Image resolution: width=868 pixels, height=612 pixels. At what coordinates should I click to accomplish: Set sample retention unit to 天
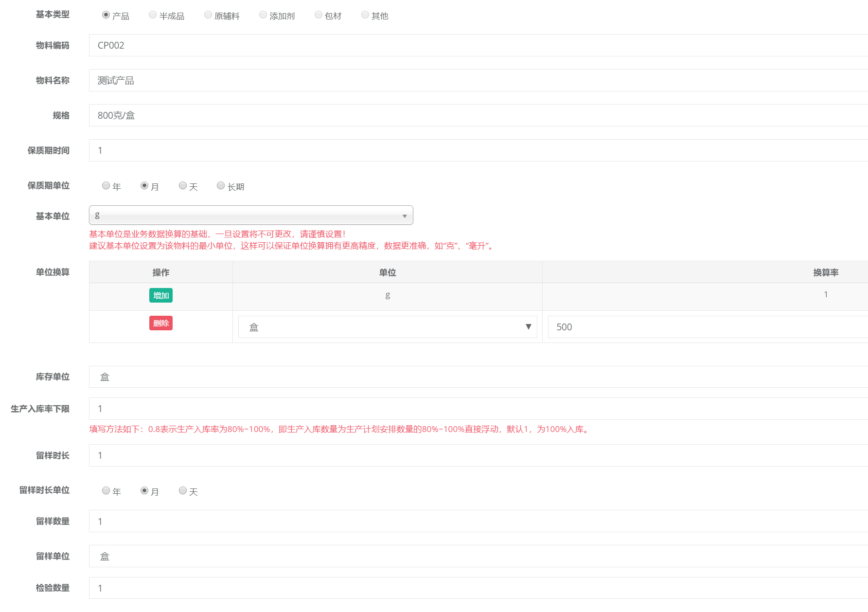point(183,491)
